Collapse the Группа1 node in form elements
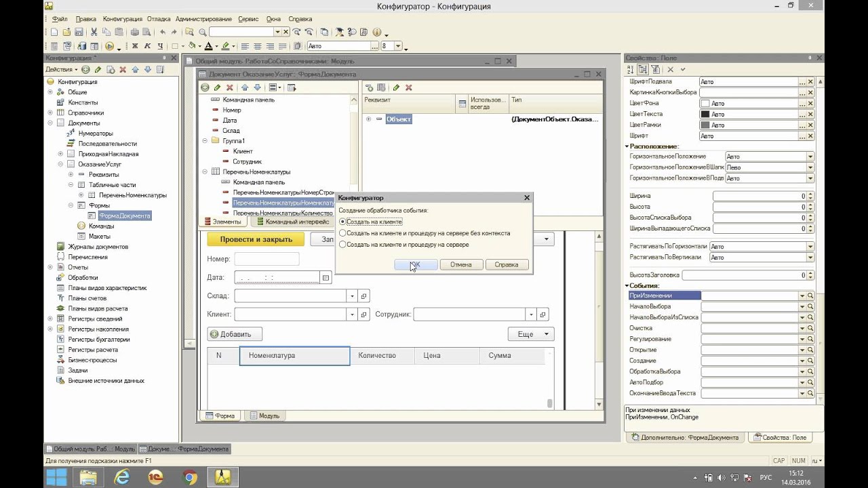Image resolution: width=868 pixels, height=488 pixels. click(205, 141)
